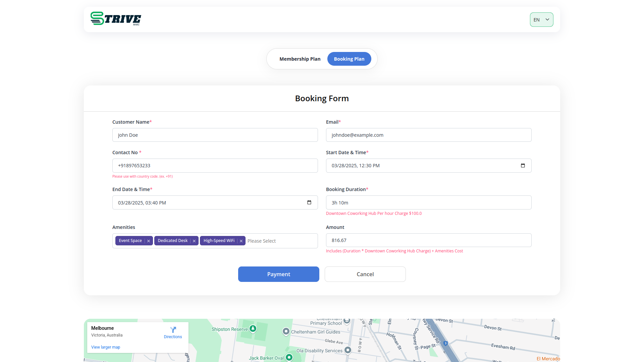The height and width of the screenshot is (362, 644).
Task: Open Start Date calendar picker icon
Action: tap(523, 166)
